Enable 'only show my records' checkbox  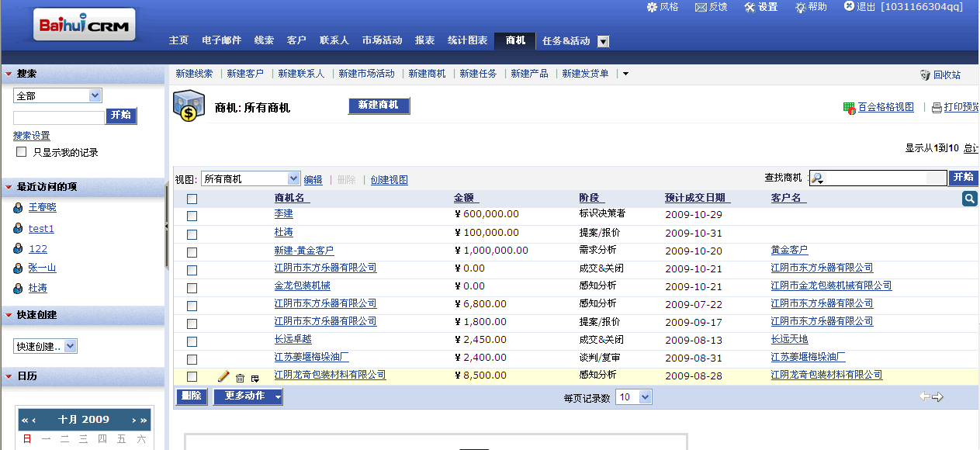(22, 152)
